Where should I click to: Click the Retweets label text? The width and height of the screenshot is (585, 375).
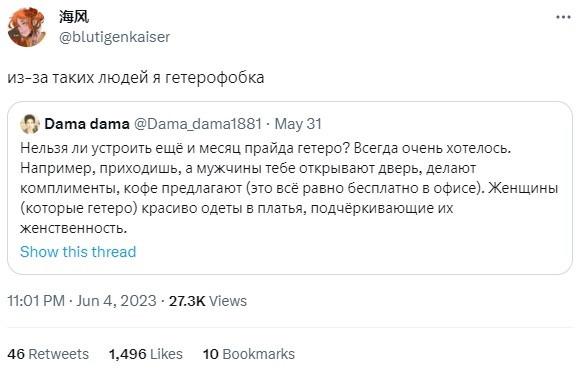click(59, 354)
